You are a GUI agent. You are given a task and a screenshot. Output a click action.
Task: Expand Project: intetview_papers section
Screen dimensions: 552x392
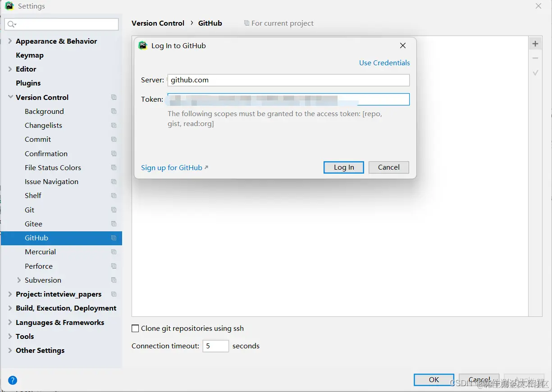(10, 294)
